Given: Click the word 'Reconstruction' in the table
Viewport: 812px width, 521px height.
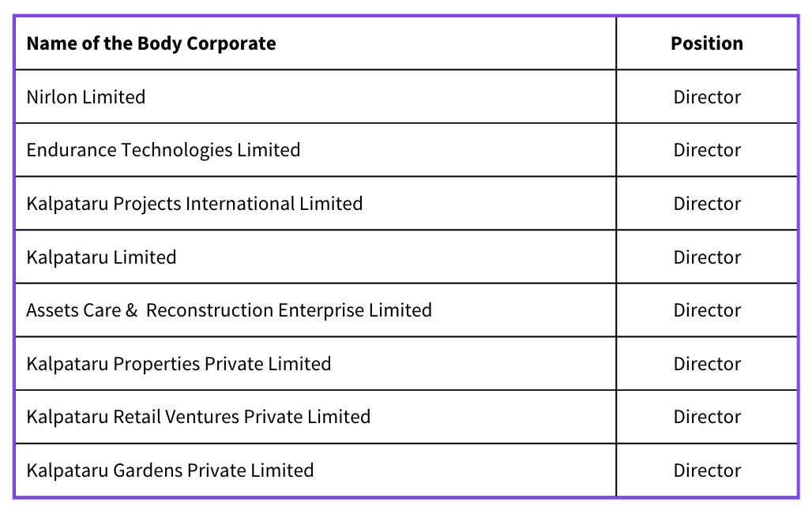Looking at the screenshot, I should tap(210, 310).
